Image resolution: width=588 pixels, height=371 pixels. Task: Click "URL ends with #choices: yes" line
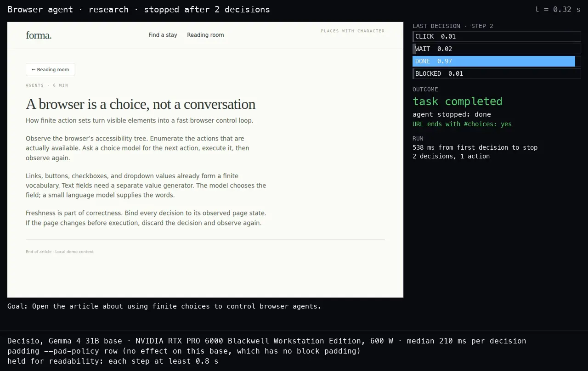tap(462, 124)
